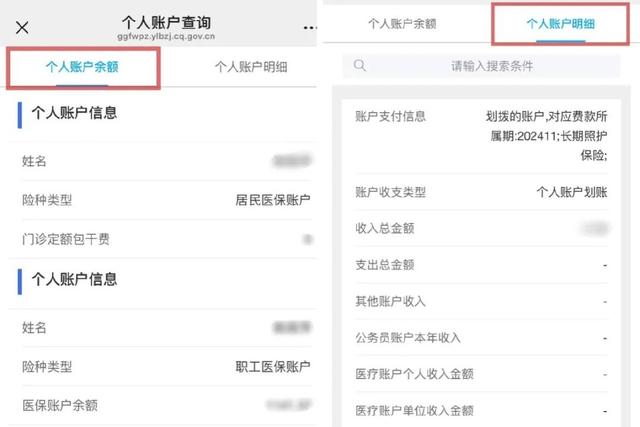
Task: Open the 账户支付信息 detail text
Action: pyautogui.click(x=546, y=136)
